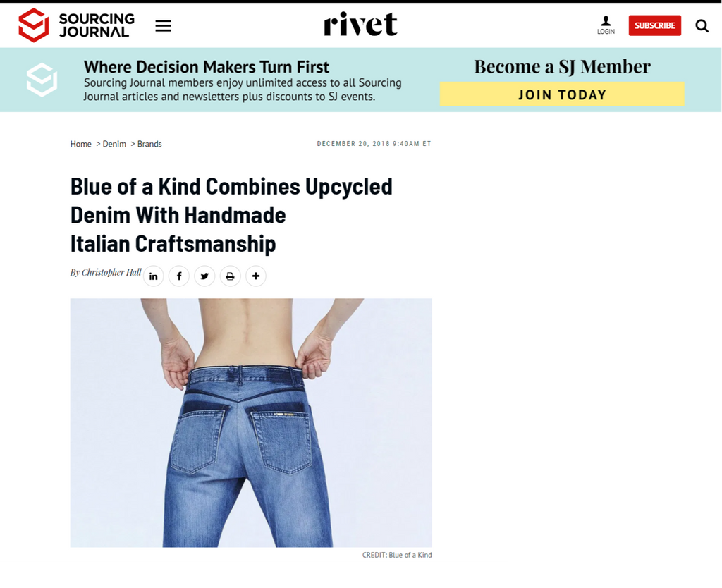
Task: Expand more sharing options plus icon
Action: pos(255,276)
